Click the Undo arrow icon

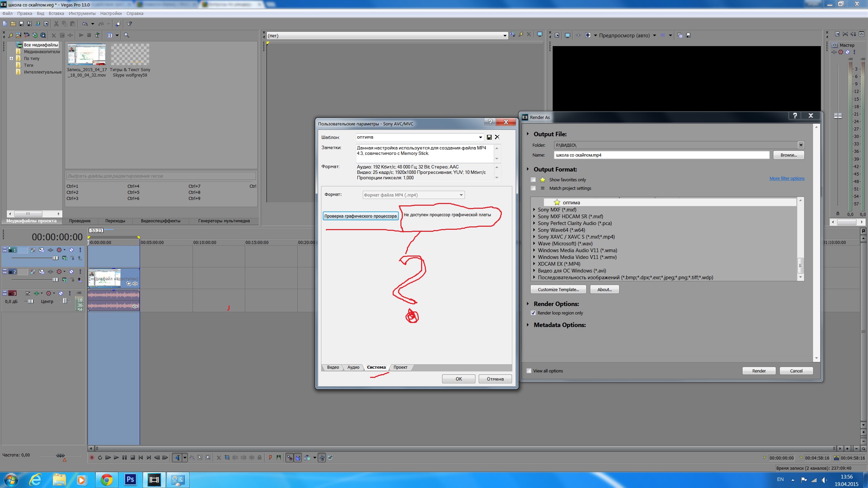(85, 24)
